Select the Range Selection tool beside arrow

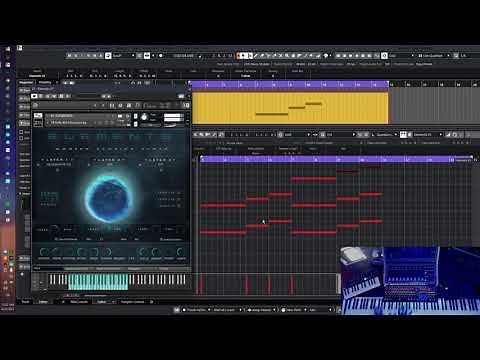(x=250, y=55)
